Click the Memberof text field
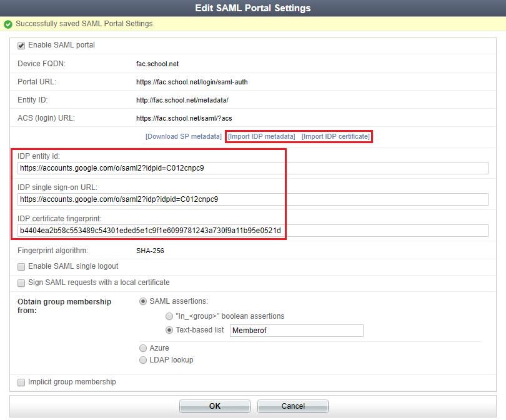 click(296, 331)
